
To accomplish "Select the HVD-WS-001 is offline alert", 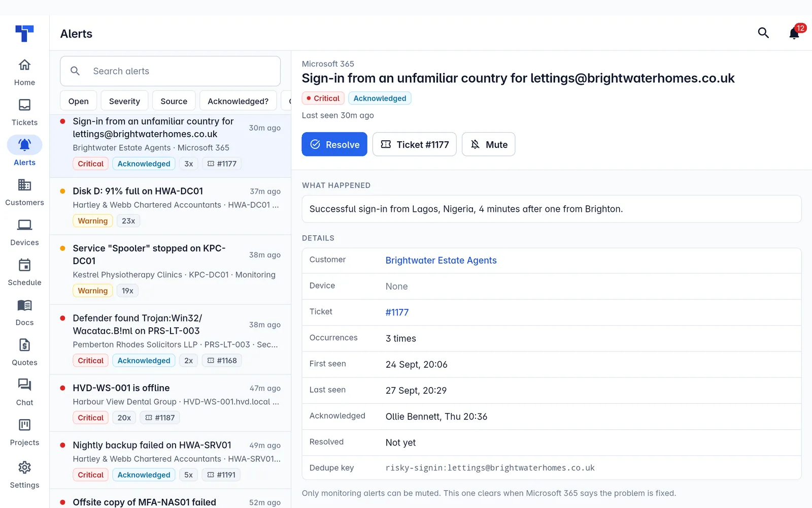I will (x=171, y=403).
